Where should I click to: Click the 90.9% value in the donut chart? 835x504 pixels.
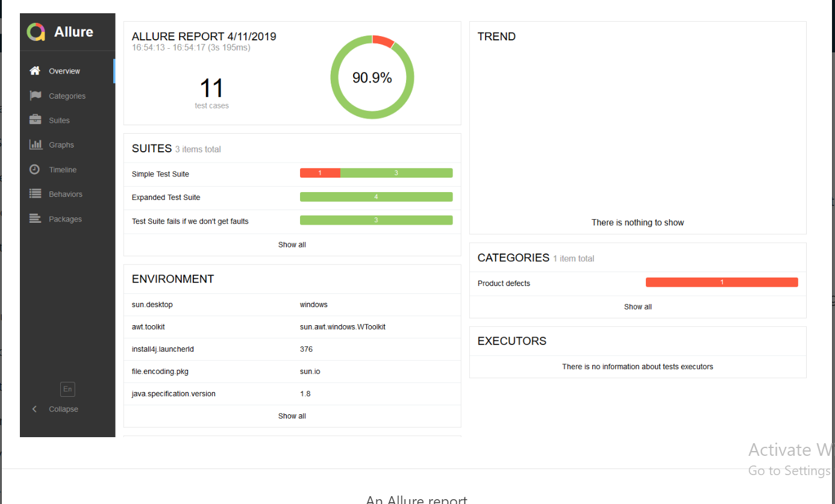pyautogui.click(x=372, y=78)
